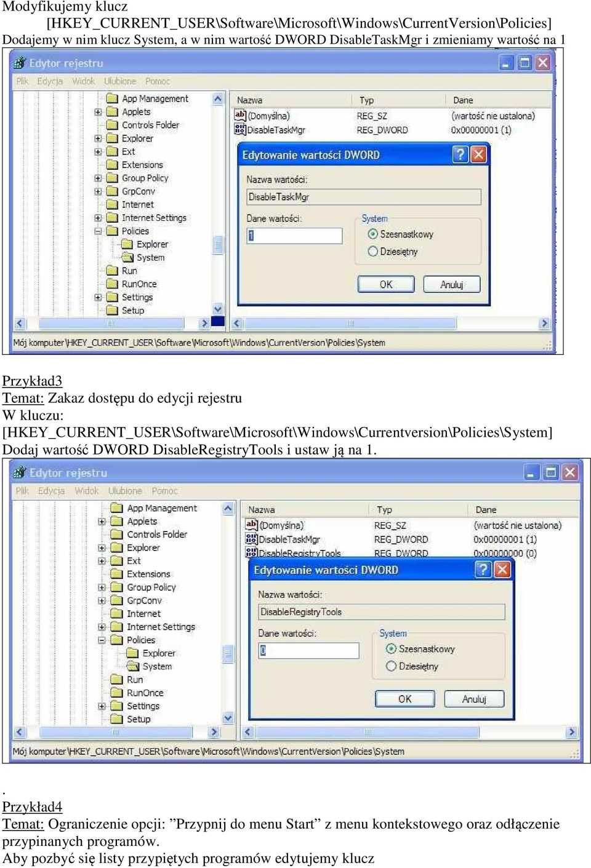Select RunOnce folder icon in the upper tree

112,284
